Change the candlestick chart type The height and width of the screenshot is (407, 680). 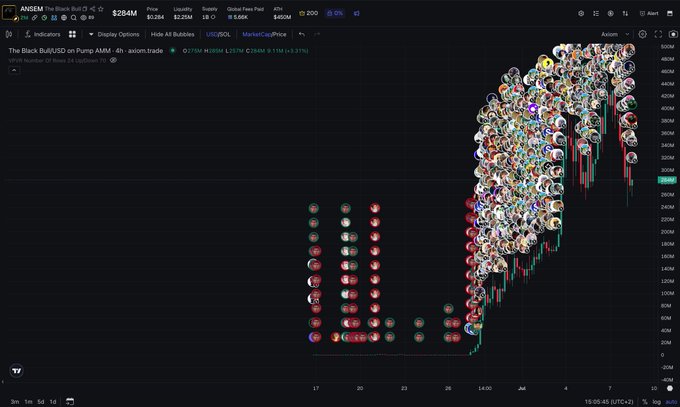(x=9, y=34)
